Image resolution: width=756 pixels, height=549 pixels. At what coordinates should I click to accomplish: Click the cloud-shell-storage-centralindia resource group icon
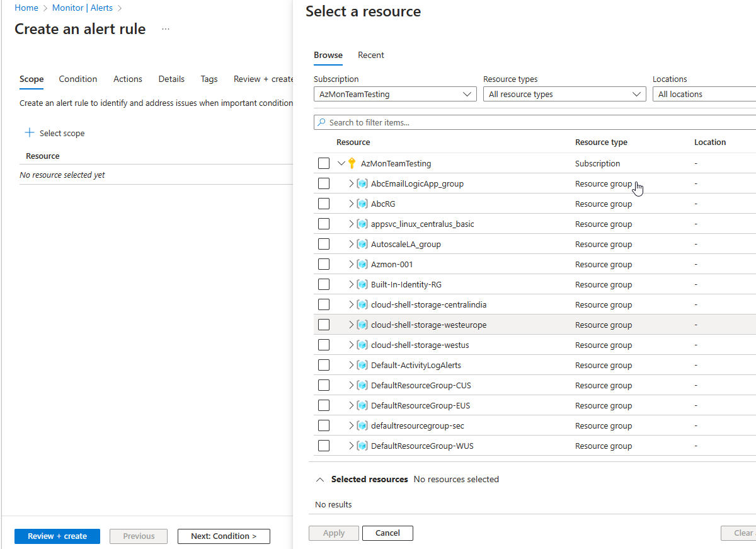362,304
